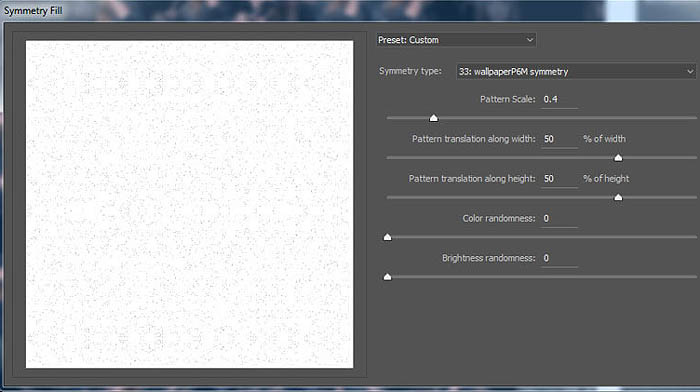Click the pattern preview image
The image size is (700, 392).
(189, 204)
